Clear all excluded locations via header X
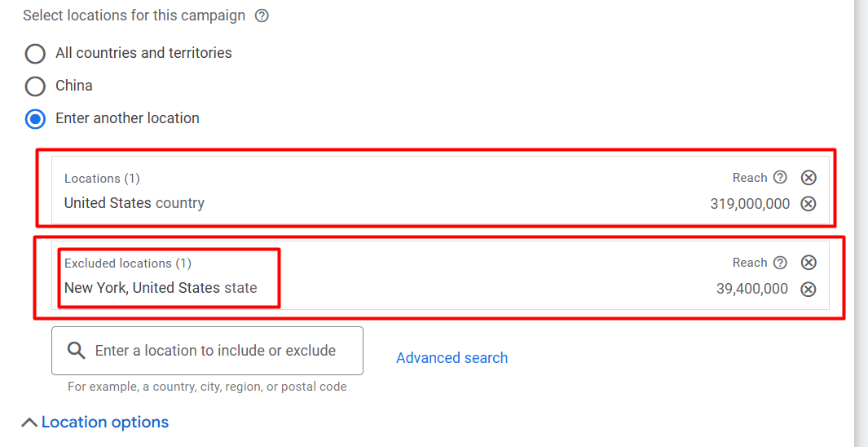 click(x=809, y=263)
